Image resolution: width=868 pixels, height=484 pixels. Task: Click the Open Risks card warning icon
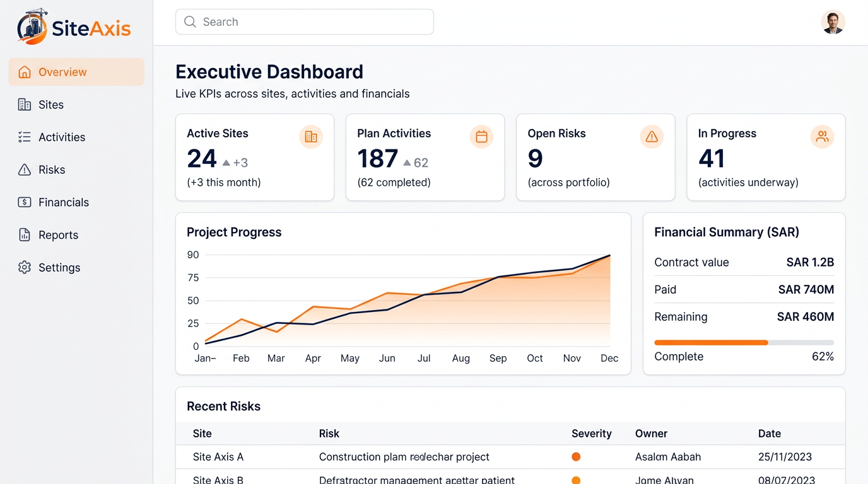[x=652, y=136]
